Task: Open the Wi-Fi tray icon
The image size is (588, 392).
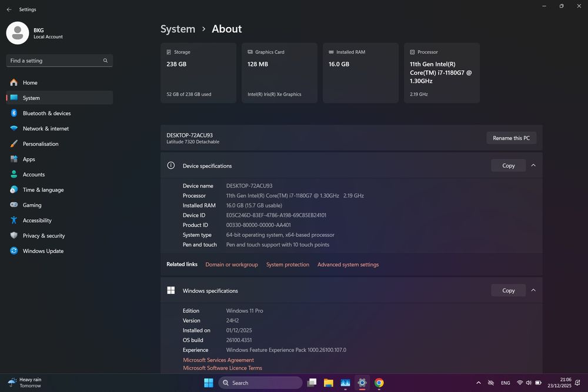Action: 520,383
